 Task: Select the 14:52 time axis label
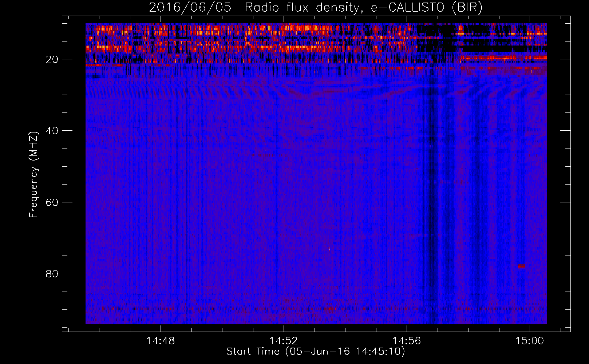283,341
